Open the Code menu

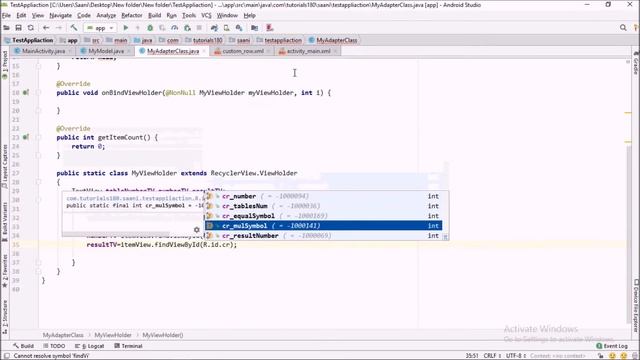[x=84, y=16]
